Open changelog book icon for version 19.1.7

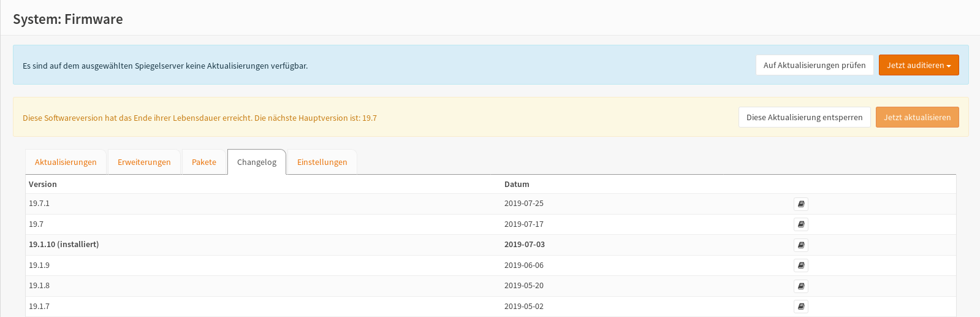click(801, 307)
